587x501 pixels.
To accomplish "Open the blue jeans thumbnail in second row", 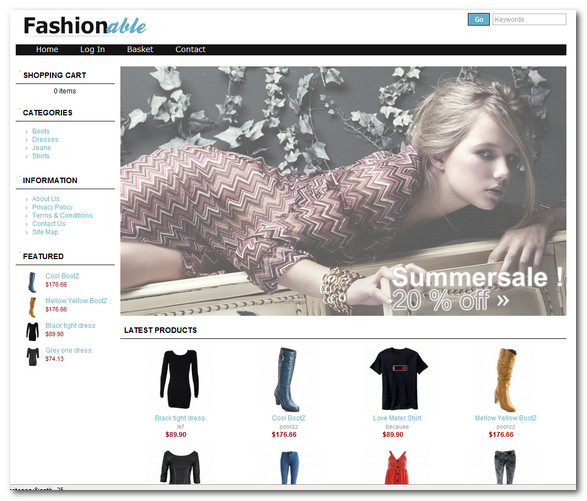I will point(289,468).
